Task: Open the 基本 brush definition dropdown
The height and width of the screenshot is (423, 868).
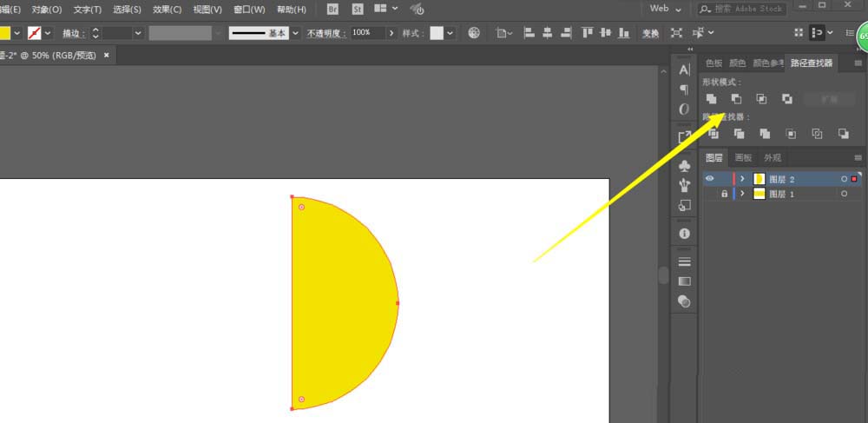Action: pos(295,33)
